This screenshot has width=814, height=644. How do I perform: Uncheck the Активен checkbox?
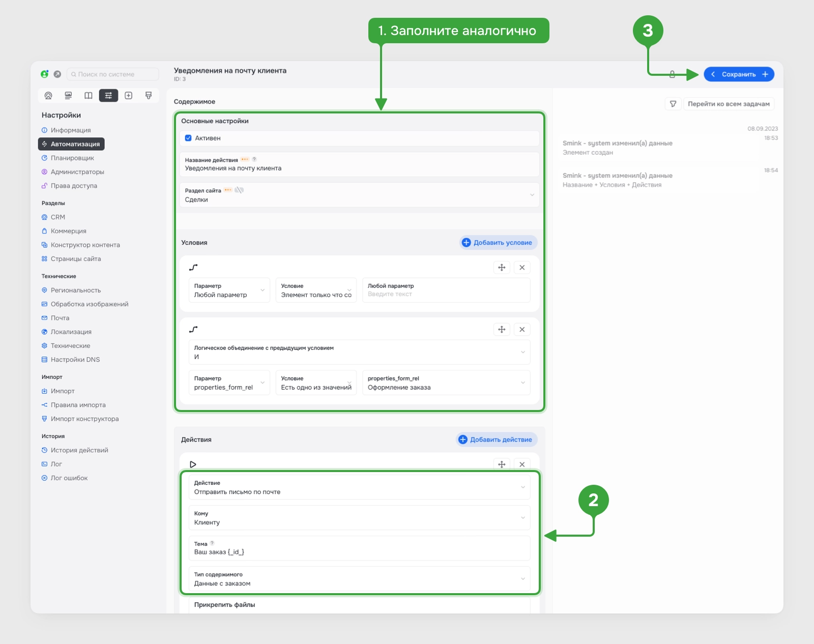[x=188, y=138]
